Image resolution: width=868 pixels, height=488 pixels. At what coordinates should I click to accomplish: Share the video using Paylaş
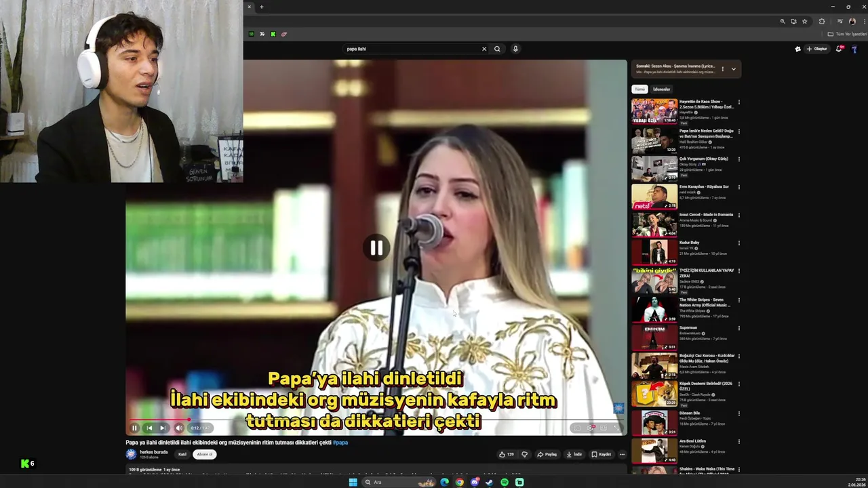tap(547, 454)
